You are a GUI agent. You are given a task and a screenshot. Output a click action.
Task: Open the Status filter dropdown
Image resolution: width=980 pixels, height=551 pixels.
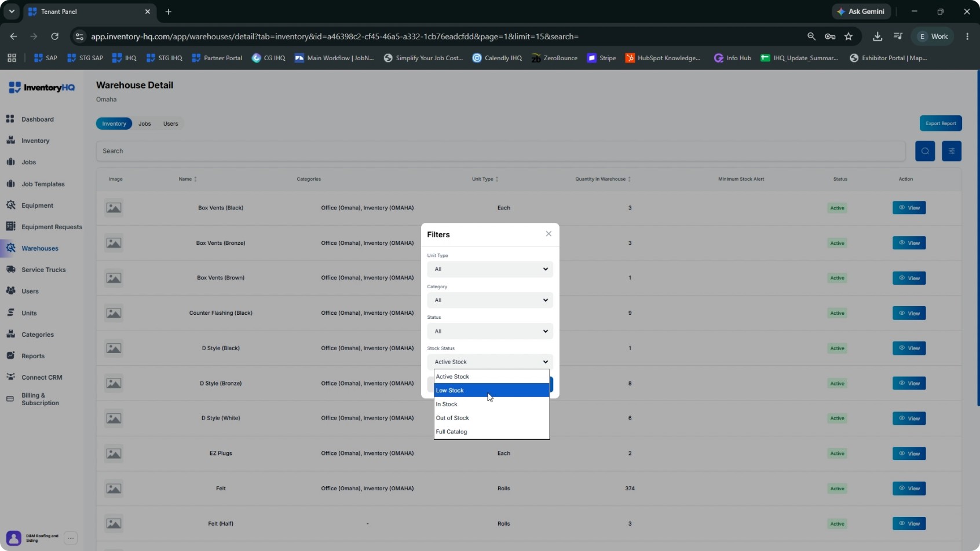click(490, 331)
